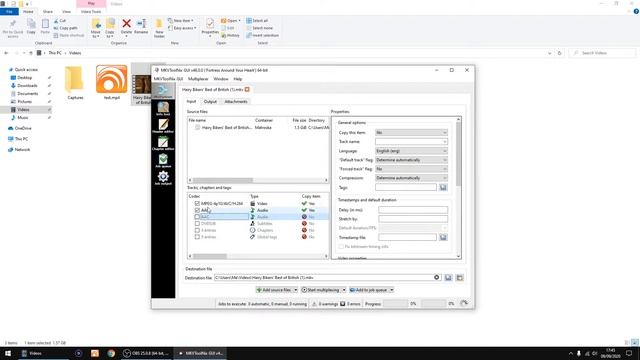Click Pin to Quick access in ribbon
The width and height of the screenshot is (640, 360).
pos(13,28)
